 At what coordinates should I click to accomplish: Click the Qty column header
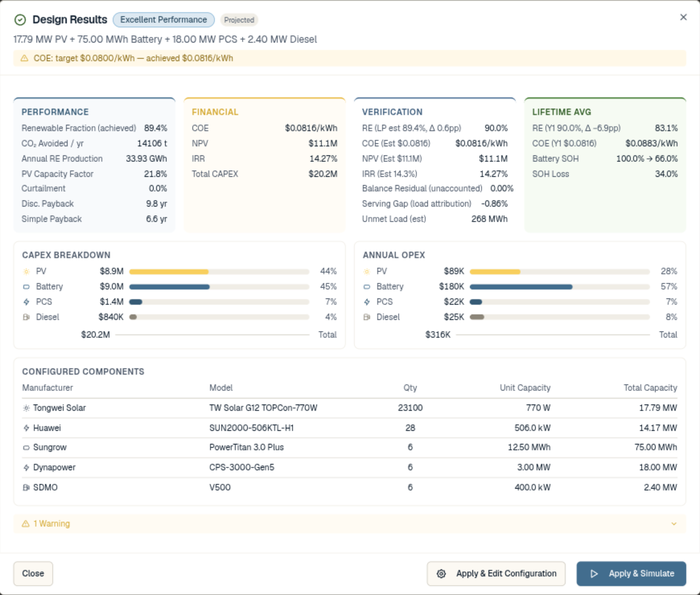410,388
